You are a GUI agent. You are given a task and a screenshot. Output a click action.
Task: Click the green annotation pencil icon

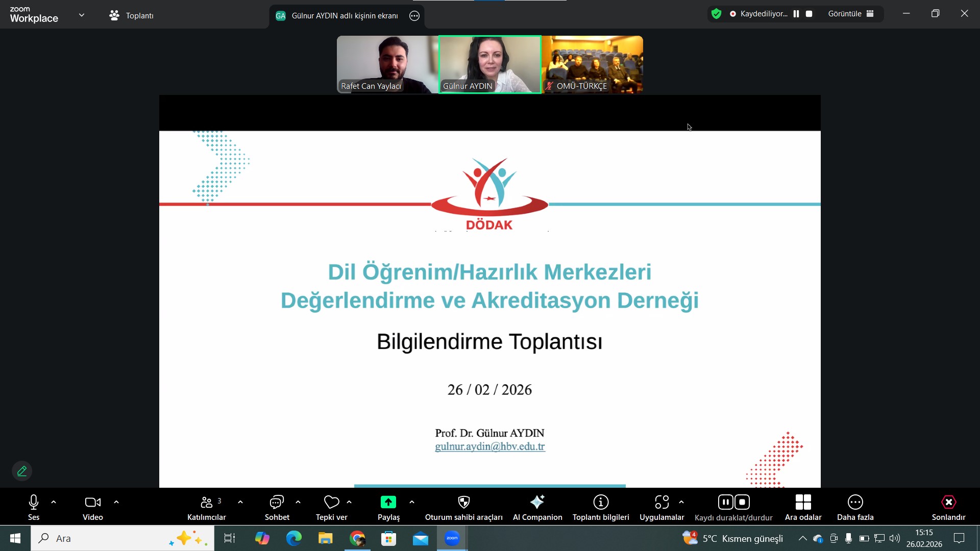(22, 471)
